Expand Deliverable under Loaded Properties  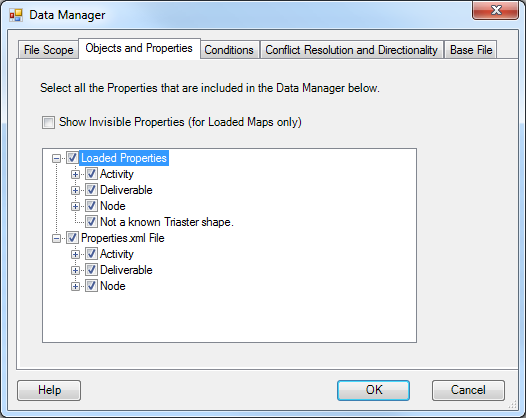(x=75, y=191)
